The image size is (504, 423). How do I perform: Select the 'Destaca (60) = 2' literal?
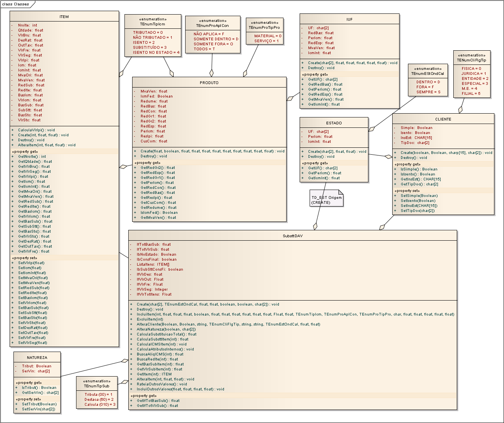pos(99,400)
